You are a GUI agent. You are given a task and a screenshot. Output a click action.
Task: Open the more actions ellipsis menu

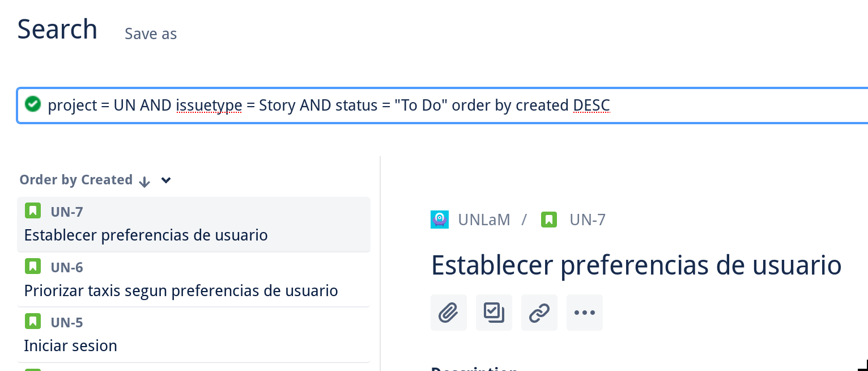(x=584, y=313)
